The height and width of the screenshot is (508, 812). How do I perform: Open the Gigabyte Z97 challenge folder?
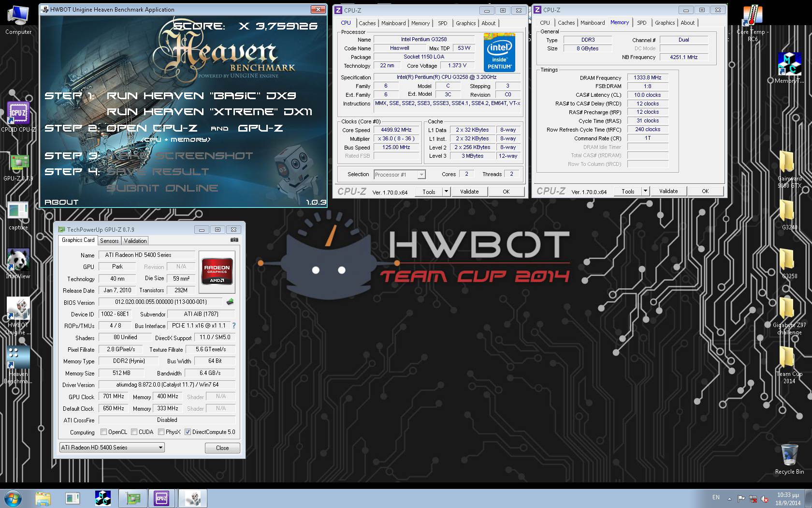[789, 316]
